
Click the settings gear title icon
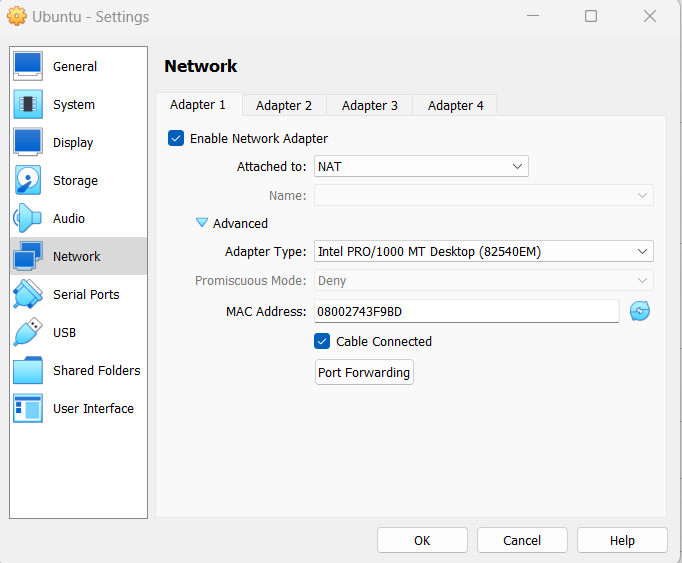point(17,17)
